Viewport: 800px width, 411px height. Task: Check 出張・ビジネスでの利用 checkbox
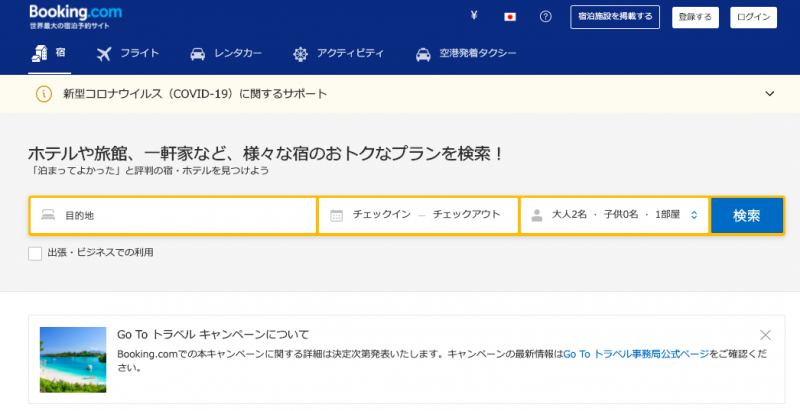point(35,253)
